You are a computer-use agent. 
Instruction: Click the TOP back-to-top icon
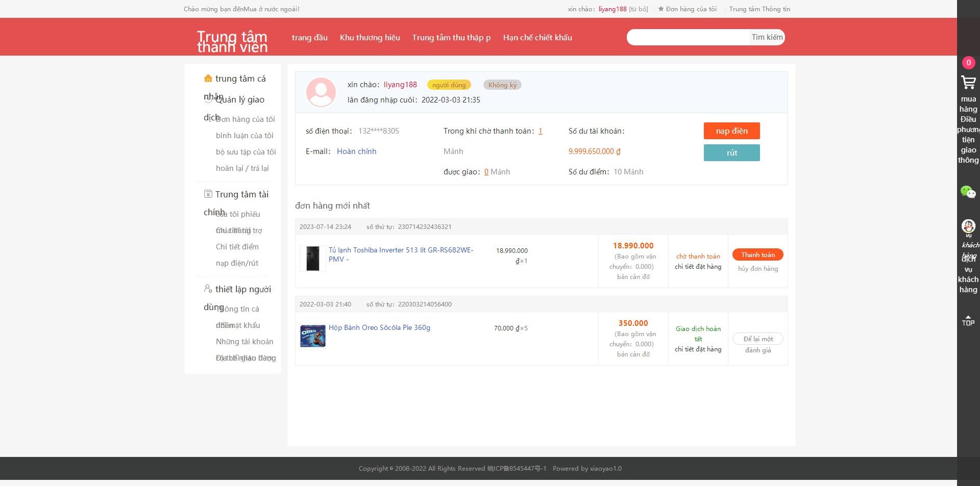[968, 321]
